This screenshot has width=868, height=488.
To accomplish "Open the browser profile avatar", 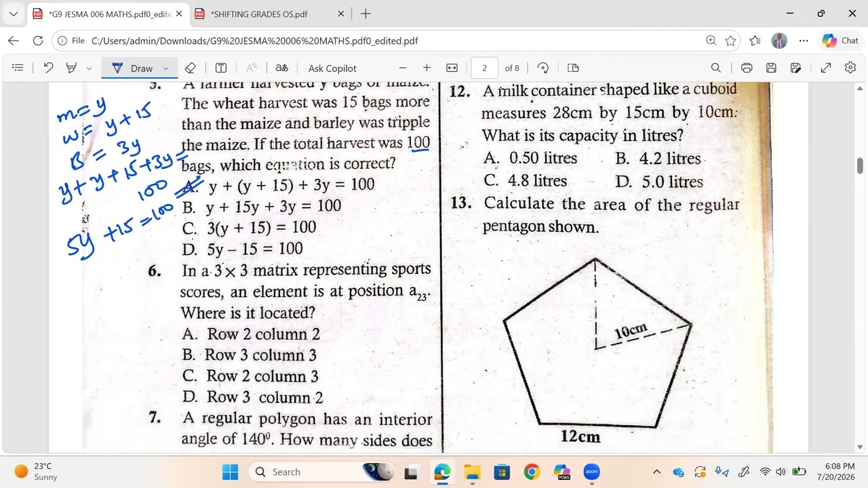I will [x=779, y=41].
